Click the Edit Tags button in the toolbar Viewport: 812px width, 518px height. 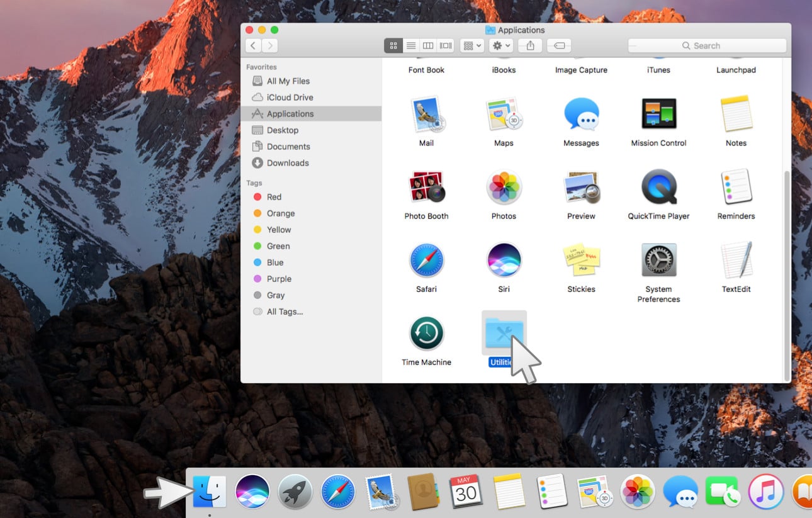pyautogui.click(x=558, y=45)
